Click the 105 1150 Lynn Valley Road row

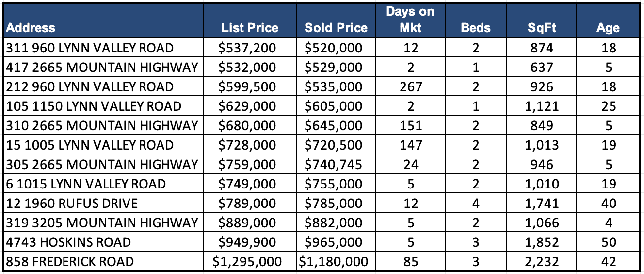[94, 106]
